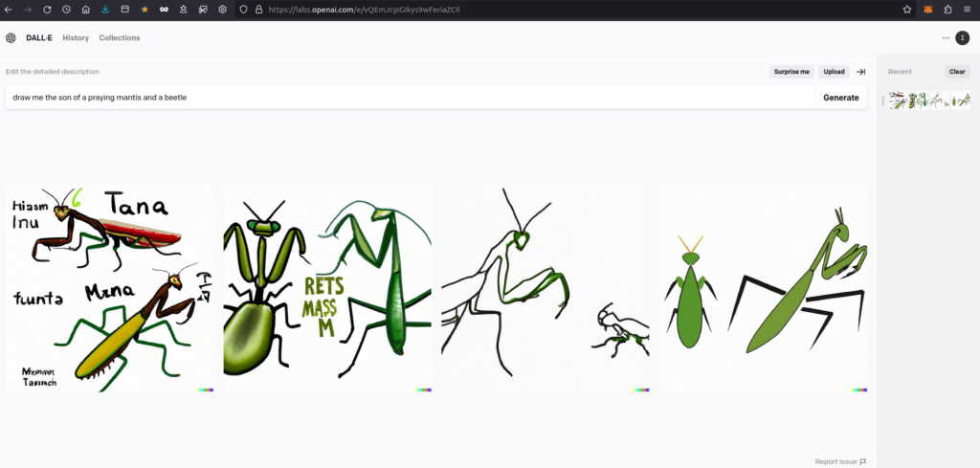
Task: Clear the Recent generations list
Action: pyautogui.click(x=957, y=72)
